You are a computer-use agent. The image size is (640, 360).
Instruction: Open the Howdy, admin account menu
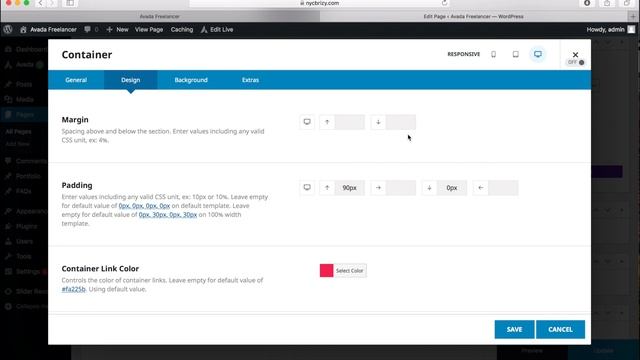(611, 29)
